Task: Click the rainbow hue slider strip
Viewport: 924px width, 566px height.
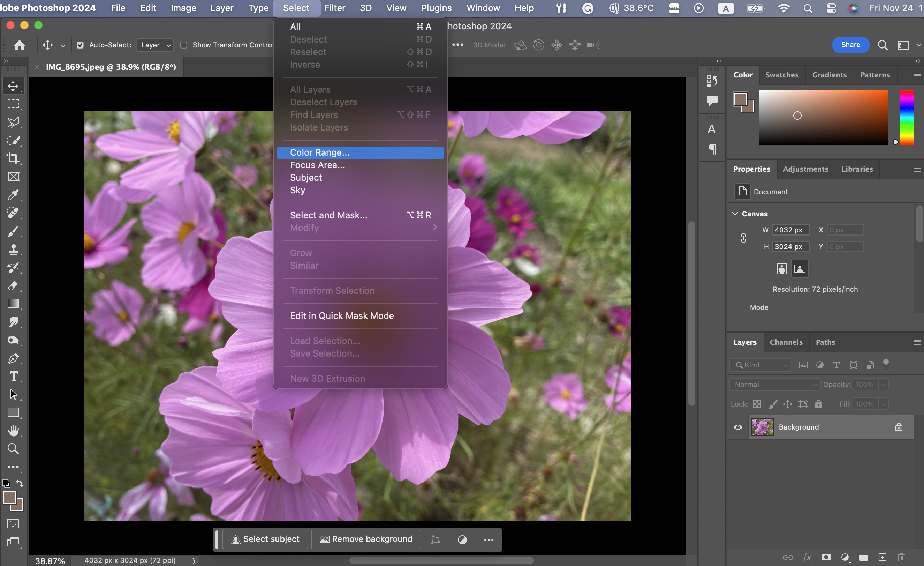Action: 907,117
